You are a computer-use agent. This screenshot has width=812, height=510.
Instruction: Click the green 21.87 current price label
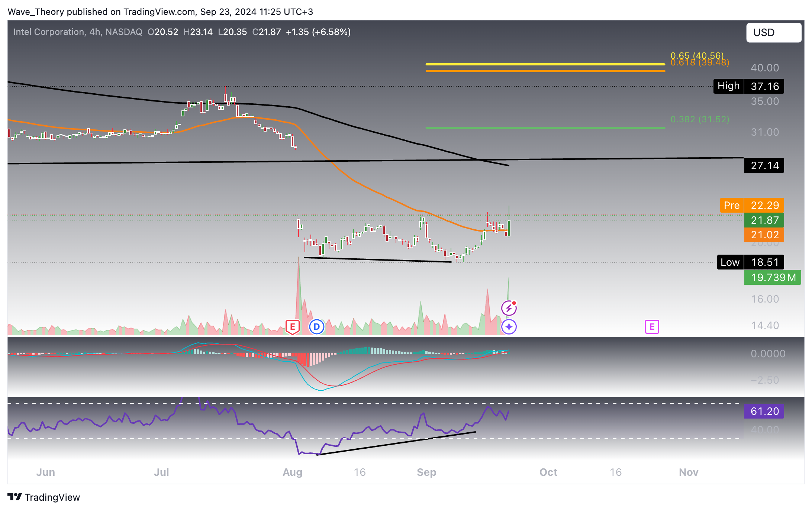(764, 220)
